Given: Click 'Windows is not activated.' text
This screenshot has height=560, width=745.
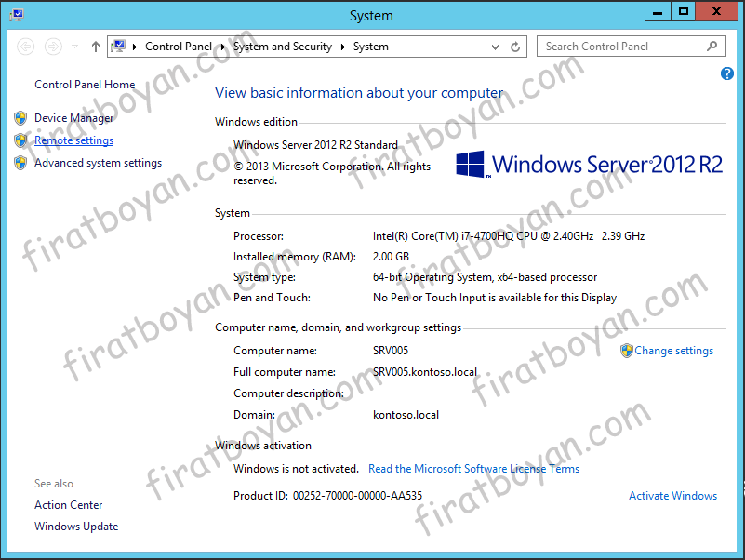Looking at the screenshot, I should [x=296, y=469].
